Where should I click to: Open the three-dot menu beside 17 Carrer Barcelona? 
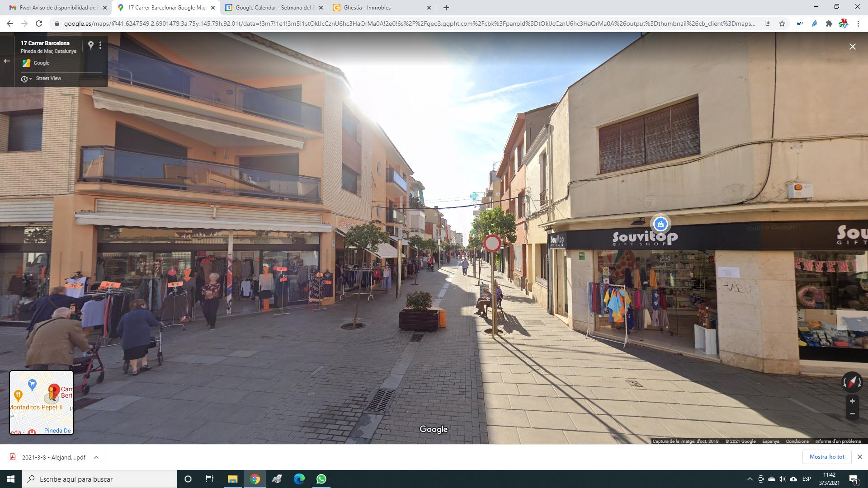tap(100, 45)
